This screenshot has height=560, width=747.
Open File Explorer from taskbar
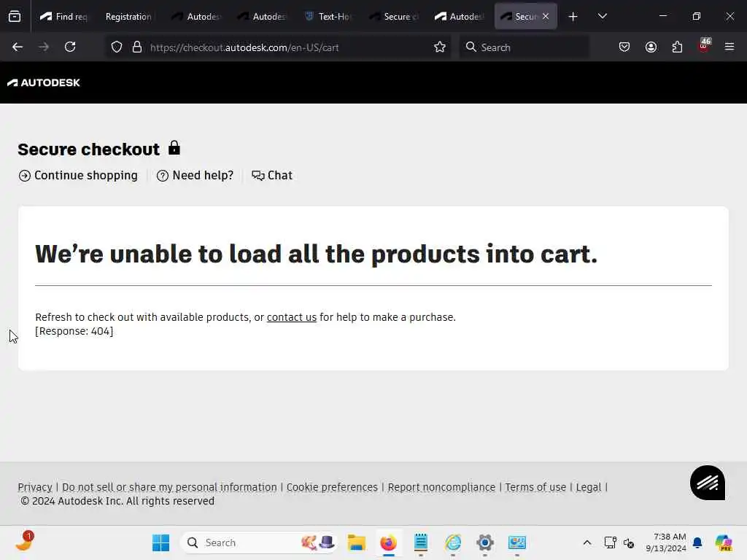pos(356,542)
